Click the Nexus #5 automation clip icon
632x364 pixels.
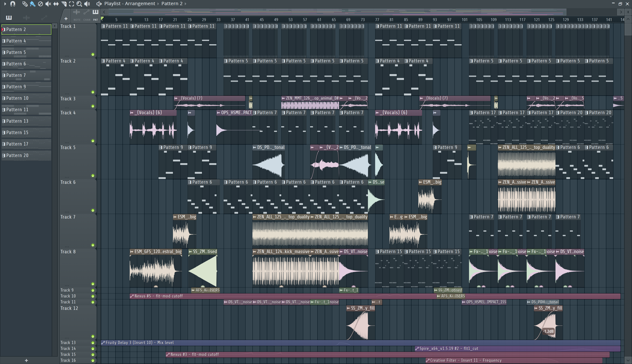[x=132, y=296]
